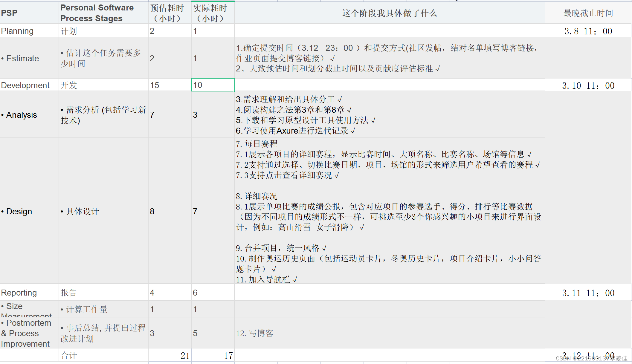Click Analysis actual hours 3
Screen dimensions: 632x364
(213, 114)
